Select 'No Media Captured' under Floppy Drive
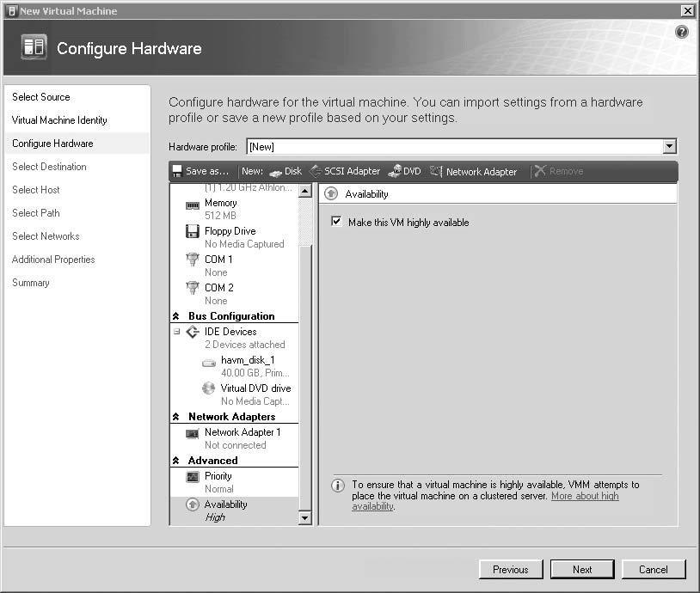700x593 pixels. point(244,244)
